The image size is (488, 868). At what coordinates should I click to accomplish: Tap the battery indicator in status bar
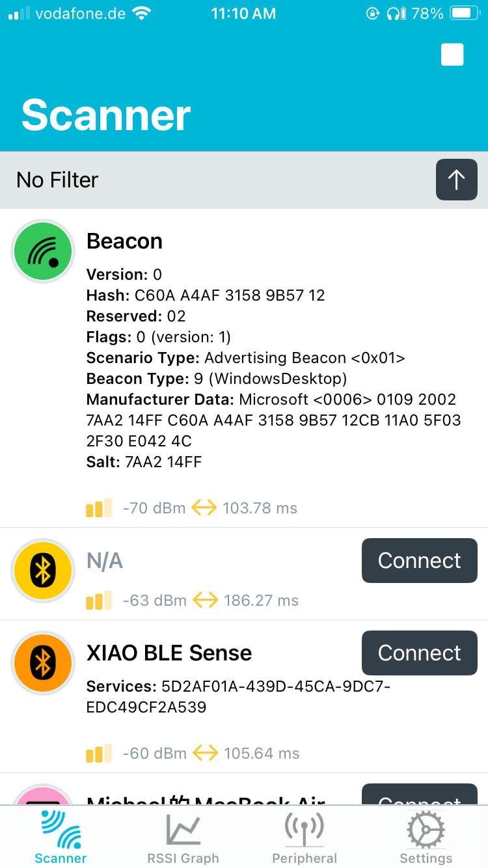coord(463,13)
